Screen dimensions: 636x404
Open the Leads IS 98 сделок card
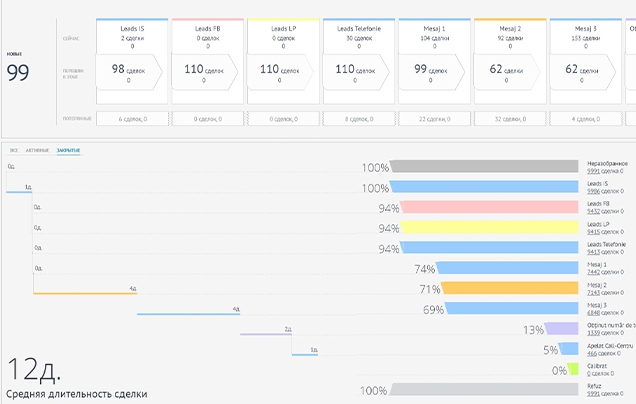tap(132, 72)
